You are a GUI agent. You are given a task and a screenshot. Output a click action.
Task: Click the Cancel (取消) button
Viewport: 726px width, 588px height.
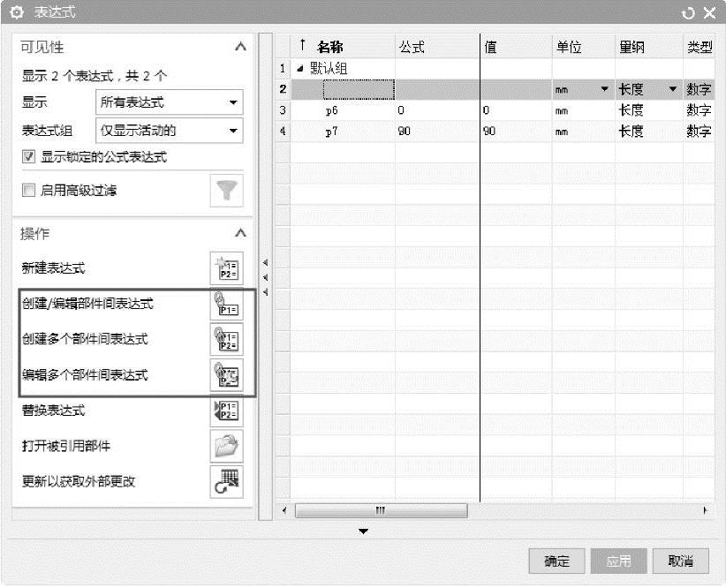coord(681,562)
